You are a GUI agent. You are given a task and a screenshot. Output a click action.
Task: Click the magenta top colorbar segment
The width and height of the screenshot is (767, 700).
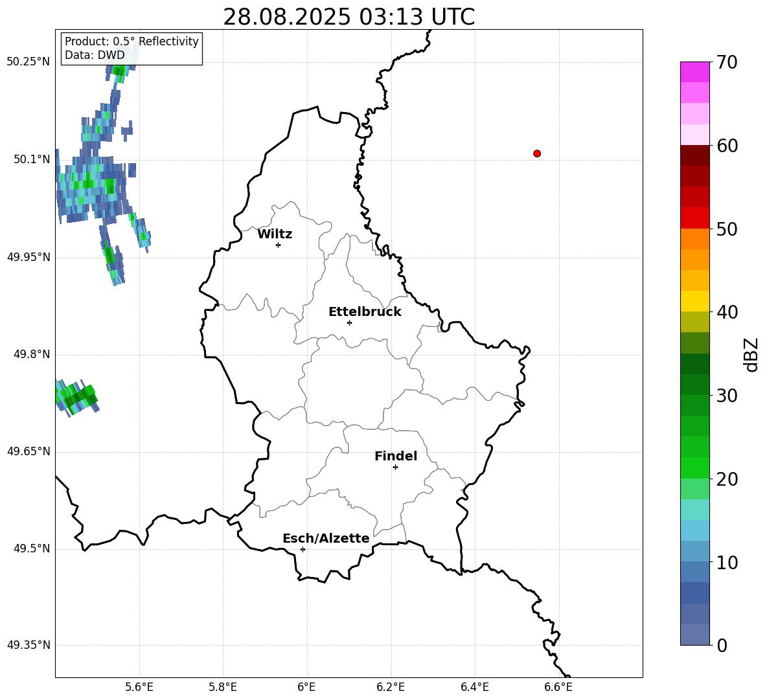694,72
